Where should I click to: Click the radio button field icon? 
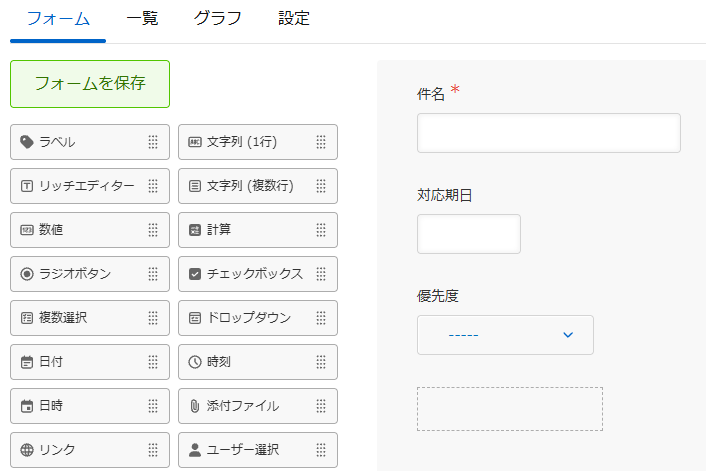(27, 274)
